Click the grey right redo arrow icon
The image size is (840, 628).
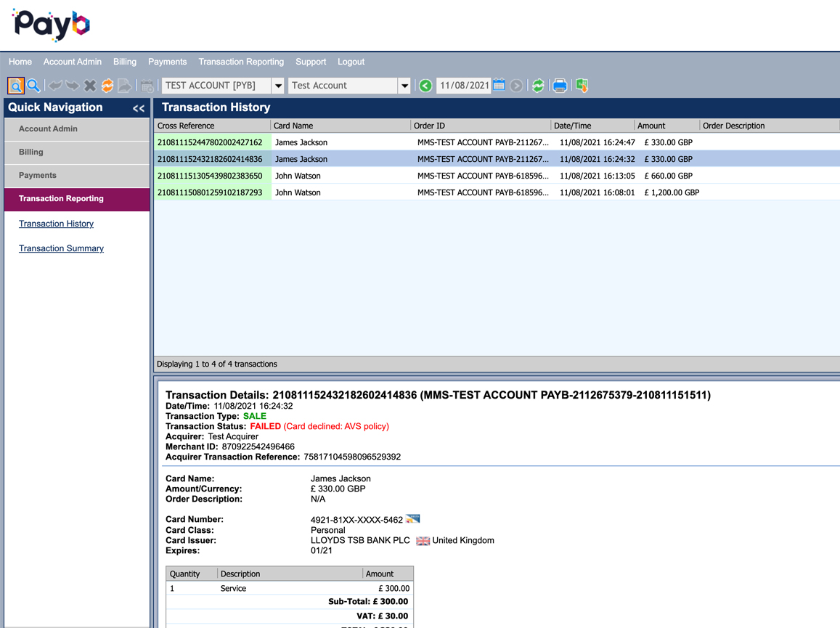73,85
